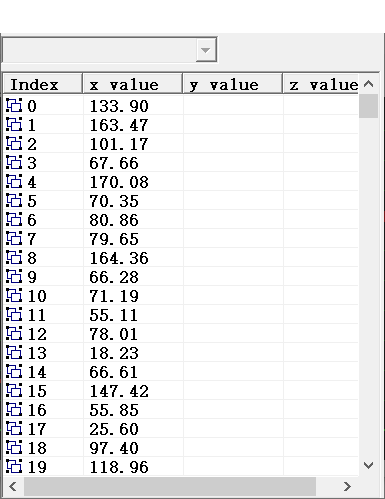Sort by the x value column header

tap(133, 84)
